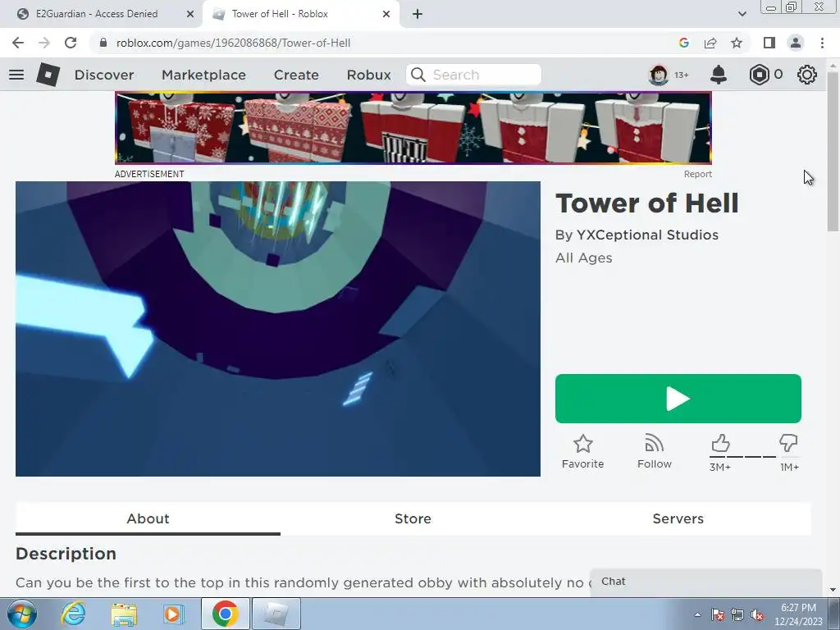Viewport: 840px width, 630px height.
Task: Open File Explorer from taskbar
Action: 123,614
